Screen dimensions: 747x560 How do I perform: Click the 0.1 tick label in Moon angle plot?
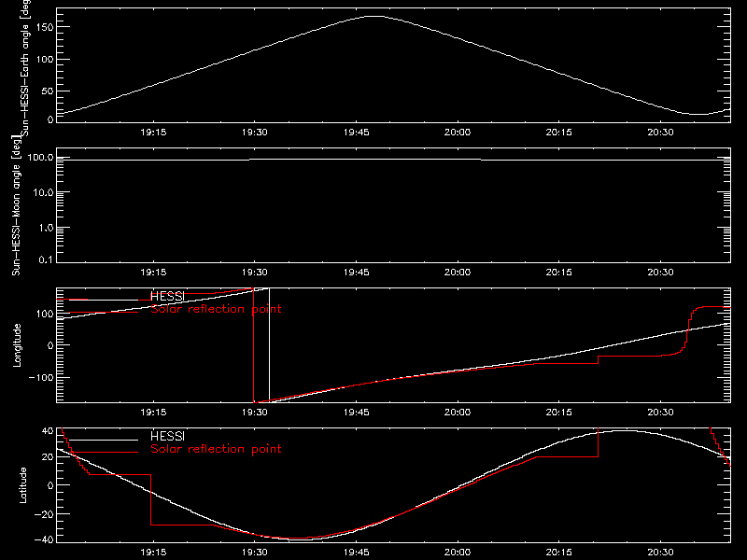coord(46,259)
